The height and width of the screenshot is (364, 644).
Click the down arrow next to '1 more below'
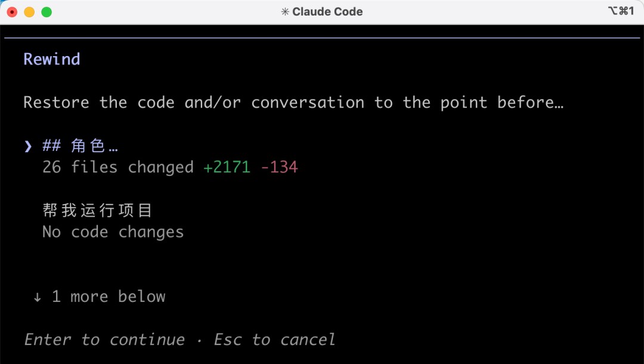click(x=37, y=297)
